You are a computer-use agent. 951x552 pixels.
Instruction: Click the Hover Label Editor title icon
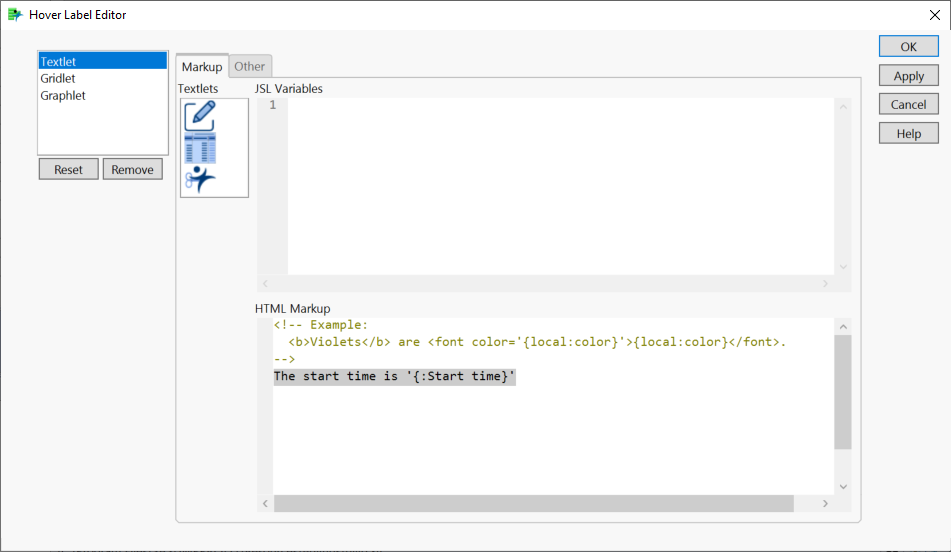(x=15, y=15)
